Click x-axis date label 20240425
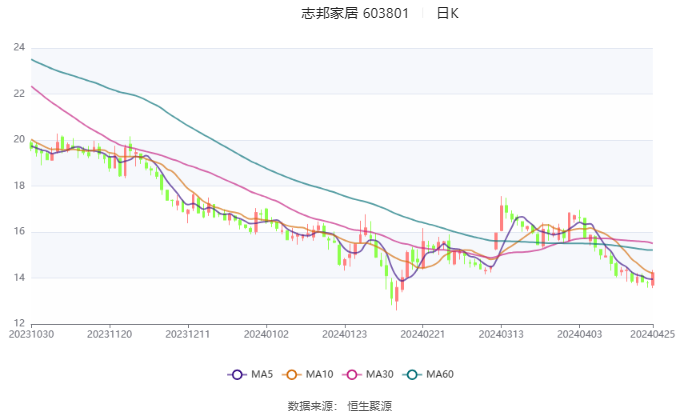The image size is (680, 413). tap(653, 334)
